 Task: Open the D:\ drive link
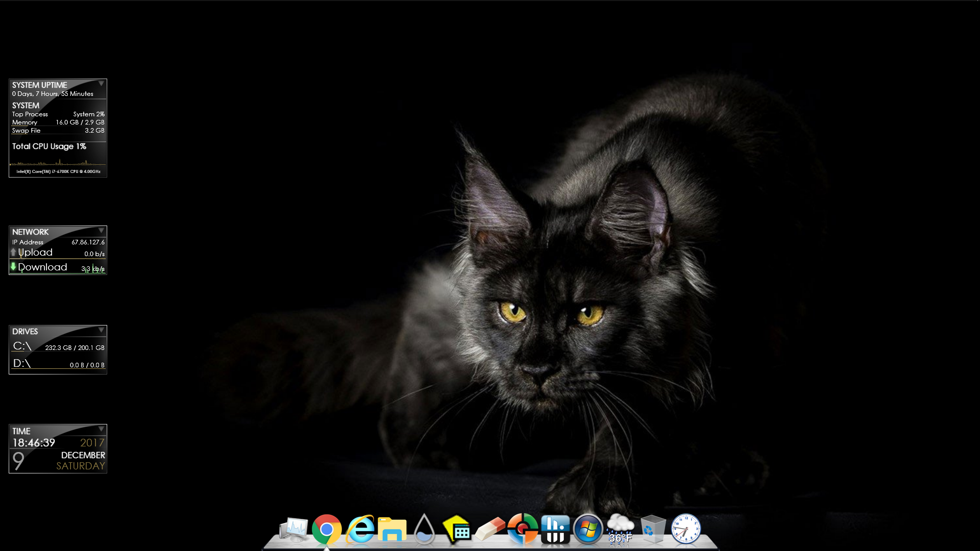click(x=22, y=363)
